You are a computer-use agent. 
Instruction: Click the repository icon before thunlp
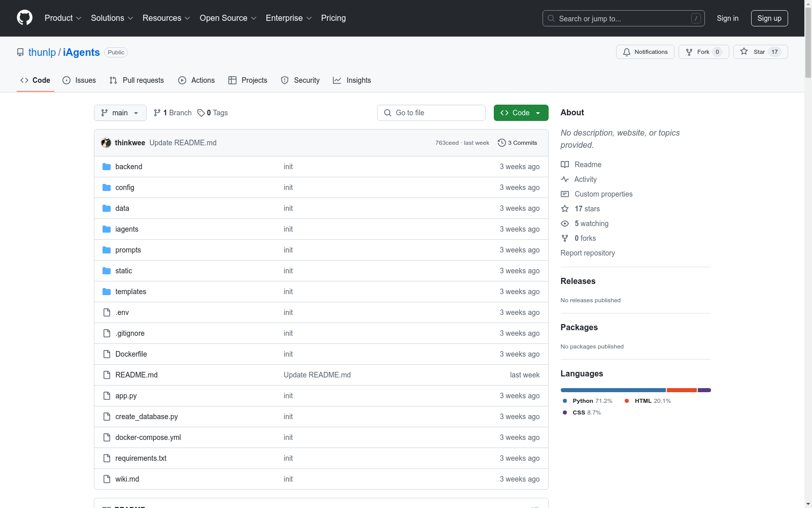20,52
